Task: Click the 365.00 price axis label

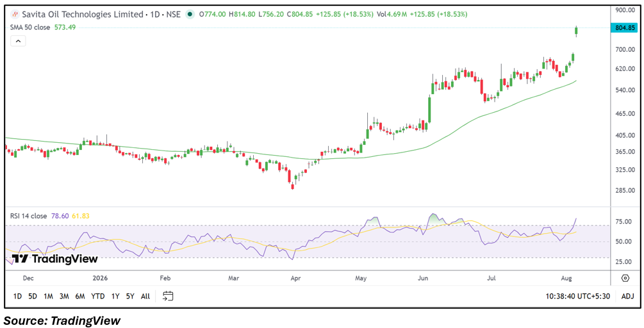Action: (625, 152)
